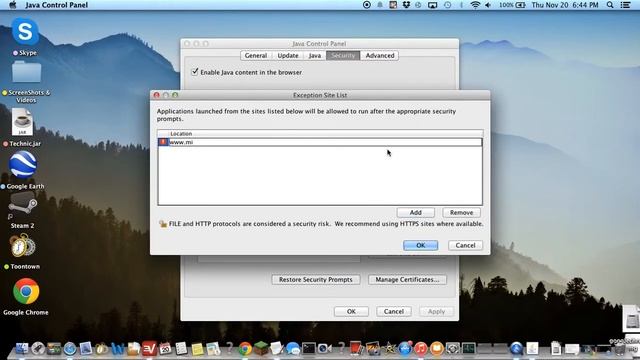Open the Skype desktop icon

point(25,31)
